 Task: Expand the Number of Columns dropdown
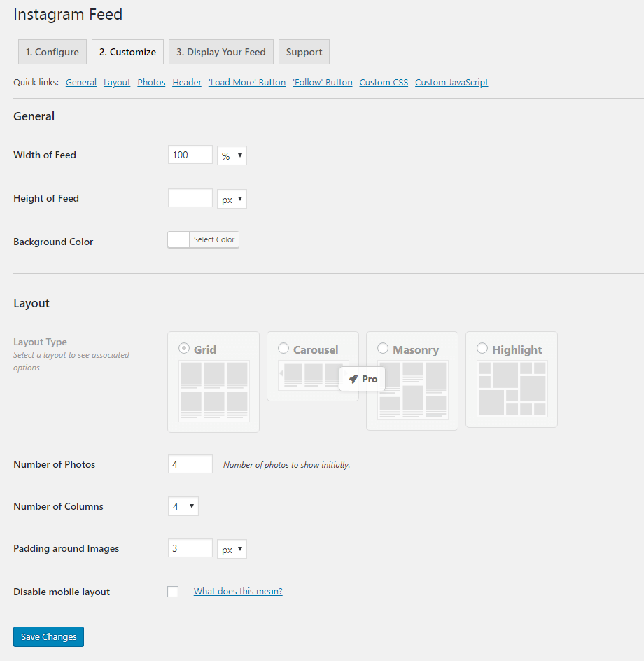pyautogui.click(x=183, y=506)
